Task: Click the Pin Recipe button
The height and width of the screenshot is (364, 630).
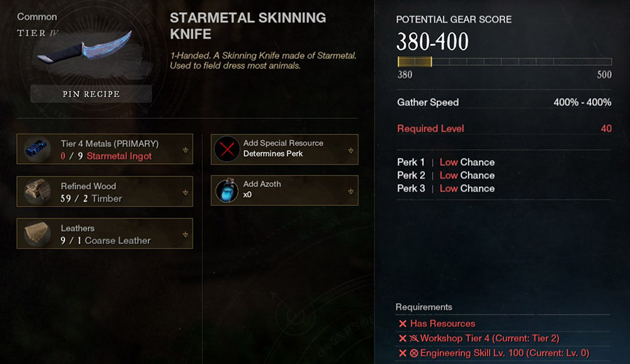Action: (x=91, y=94)
